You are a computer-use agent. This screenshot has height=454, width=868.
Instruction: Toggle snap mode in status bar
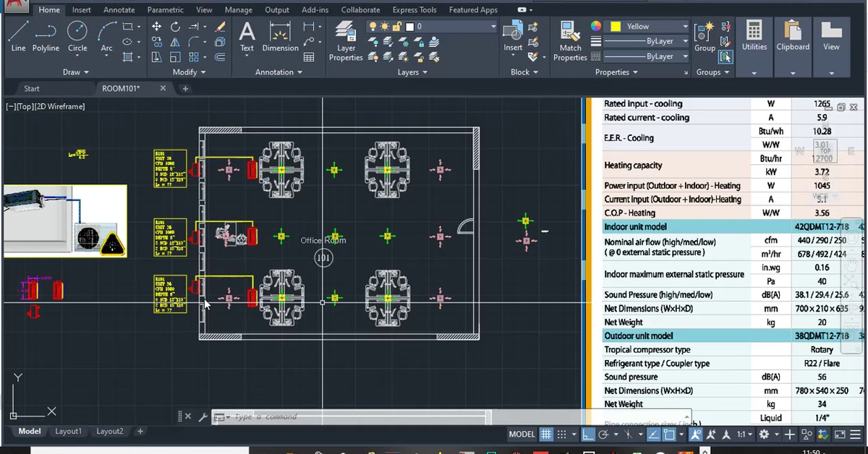(561, 434)
